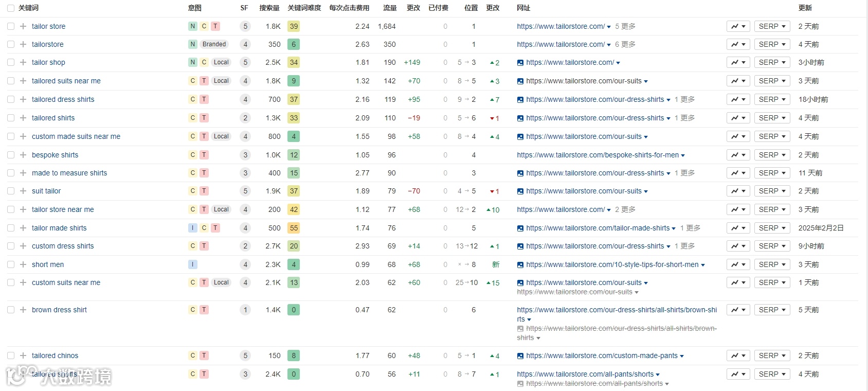Click the Local badge for tailor store near me
The image size is (868, 391).
(x=221, y=209)
